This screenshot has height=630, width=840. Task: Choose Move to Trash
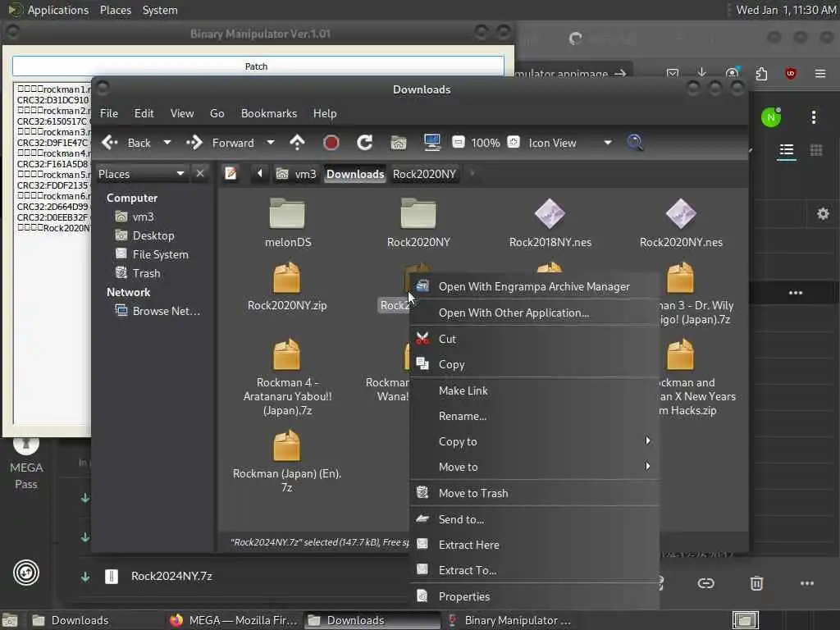(x=534, y=493)
